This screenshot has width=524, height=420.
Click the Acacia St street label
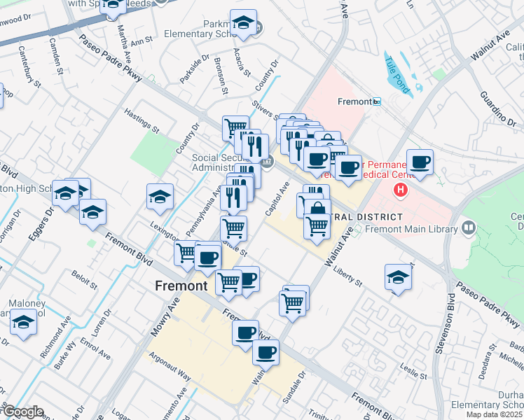pyautogui.click(x=242, y=62)
